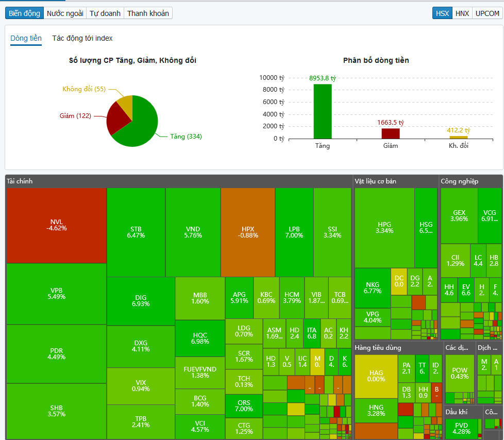Select the HSX exchange button
The height and width of the screenshot is (440, 504).
(442, 13)
